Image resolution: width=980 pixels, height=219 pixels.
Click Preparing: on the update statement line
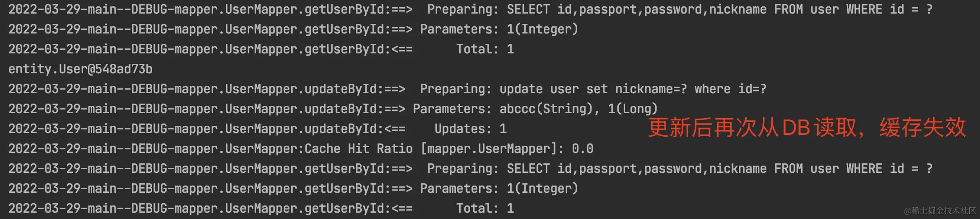click(456, 89)
